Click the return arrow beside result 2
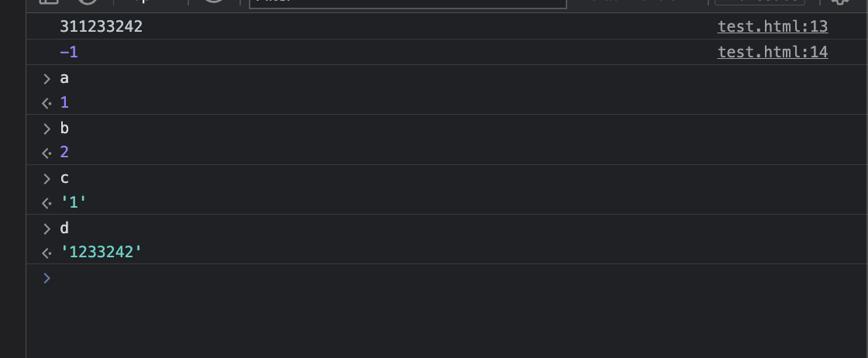The image size is (868, 358). point(47,153)
